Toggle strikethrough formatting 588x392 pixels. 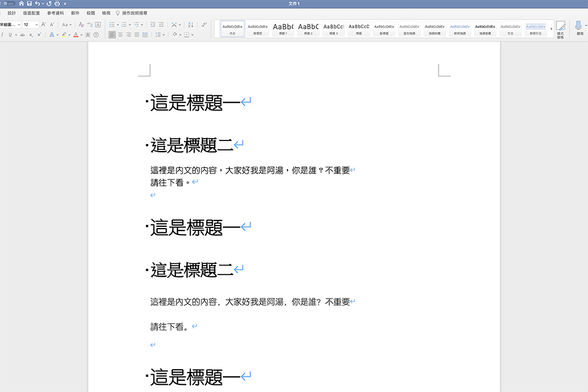tap(23, 34)
